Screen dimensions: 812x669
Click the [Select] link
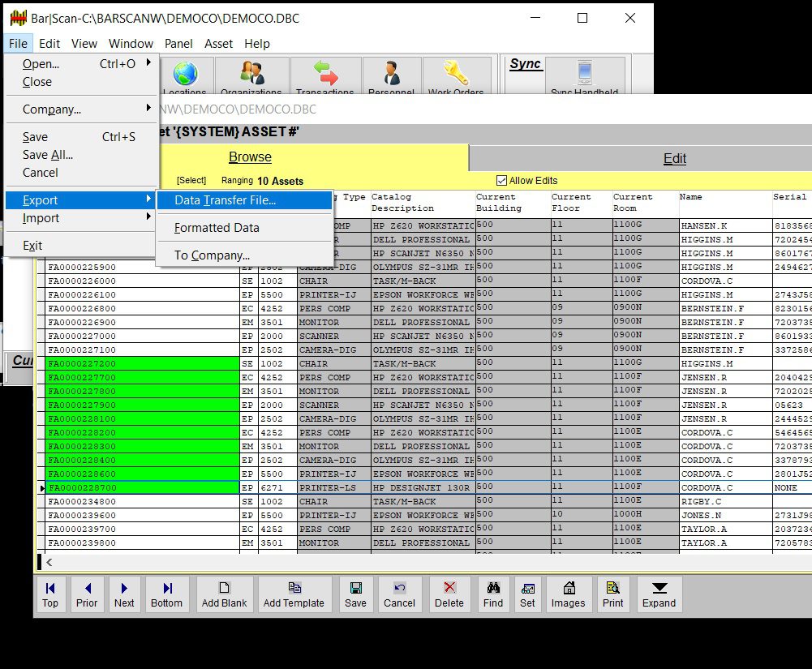click(x=191, y=180)
